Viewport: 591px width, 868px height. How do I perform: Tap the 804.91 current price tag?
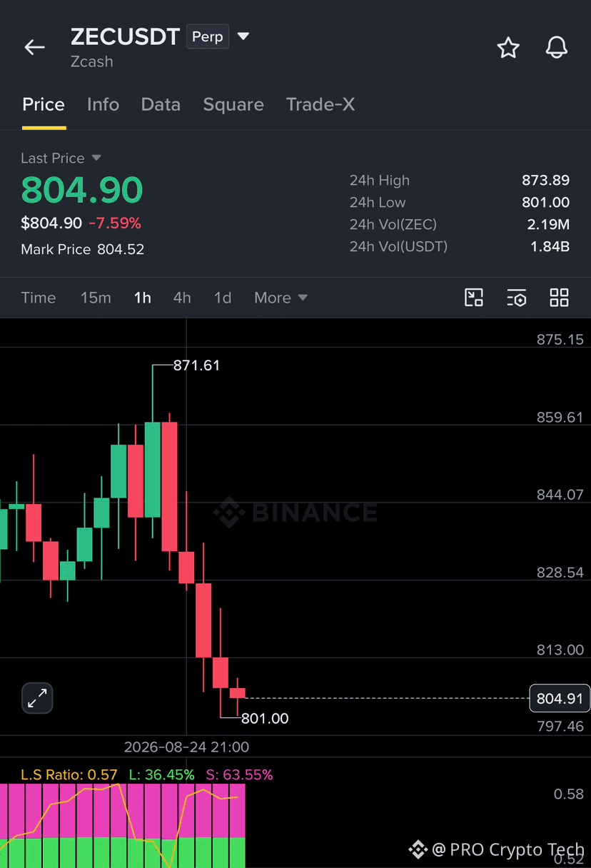click(x=560, y=698)
